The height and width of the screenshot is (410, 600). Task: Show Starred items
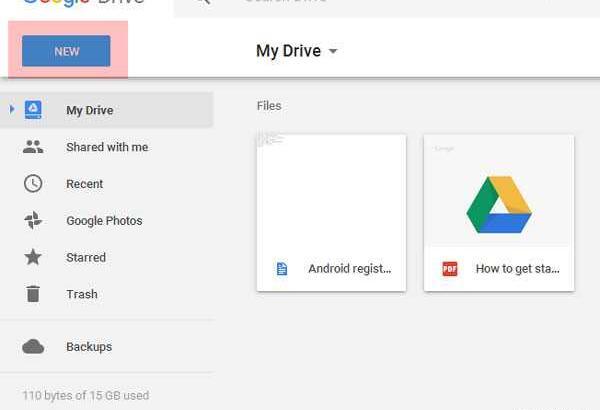click(86, 257)
